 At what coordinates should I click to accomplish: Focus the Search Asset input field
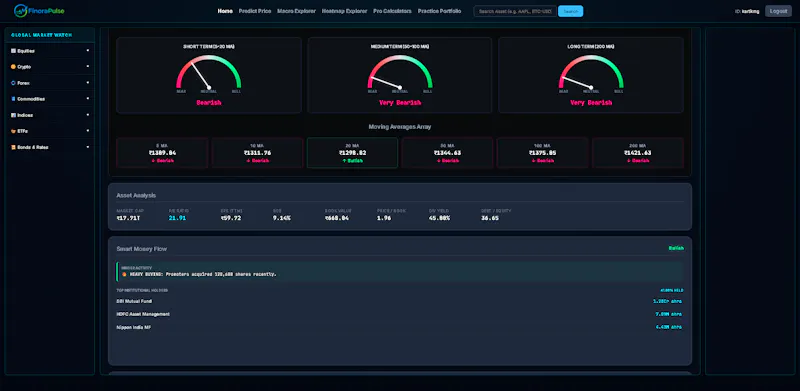[515, 11]
